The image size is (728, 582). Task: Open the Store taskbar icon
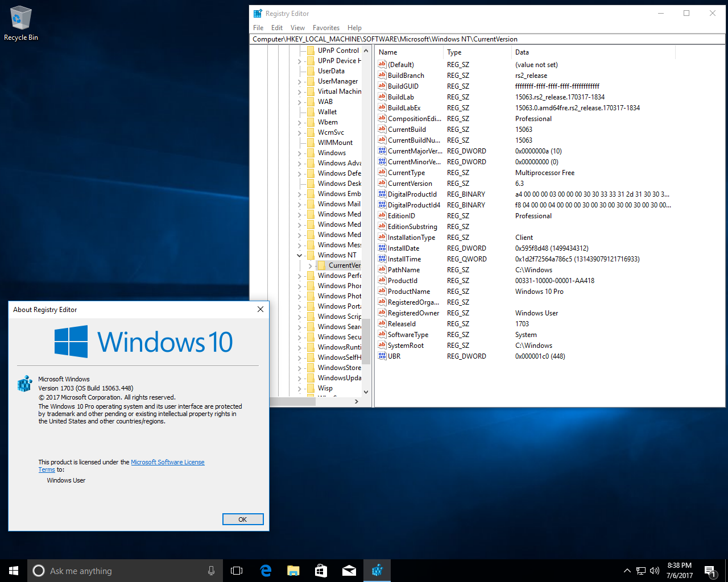[x=321, y=571]
